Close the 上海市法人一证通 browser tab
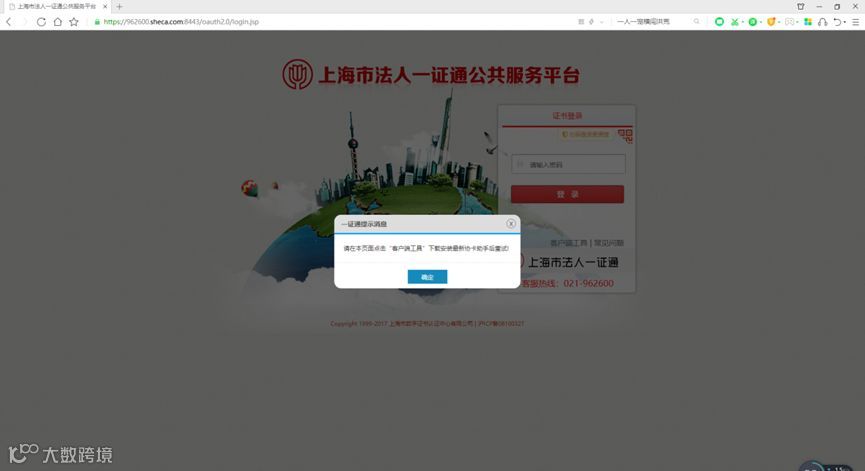This screenshot has height=471, width=865. (105, 7)
